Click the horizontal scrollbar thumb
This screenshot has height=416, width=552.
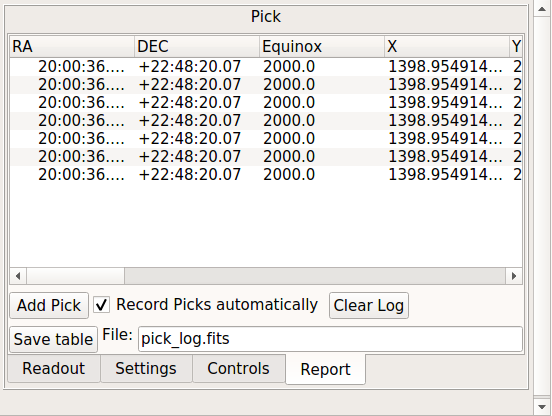point(75,276)
